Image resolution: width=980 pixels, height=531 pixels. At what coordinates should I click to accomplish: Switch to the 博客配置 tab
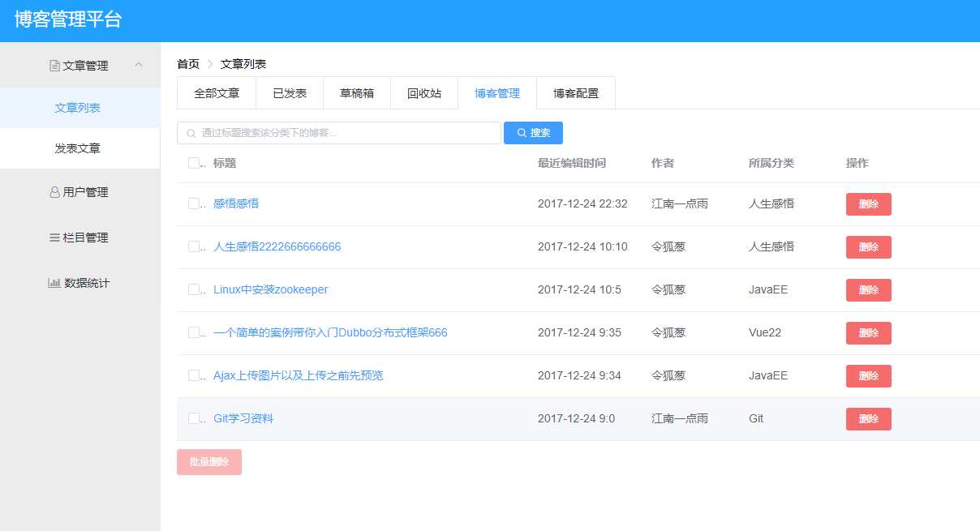[576, 93]
